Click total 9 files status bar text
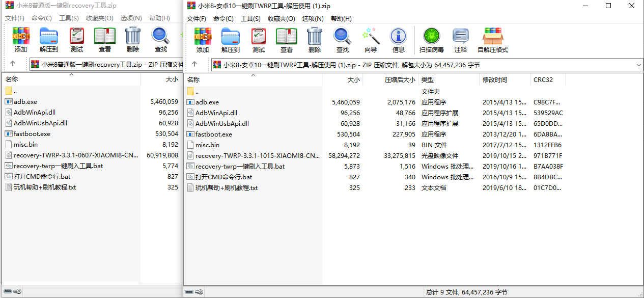Image resolution: width=644 pixels, height=298 pixels. tap(466, 292)
